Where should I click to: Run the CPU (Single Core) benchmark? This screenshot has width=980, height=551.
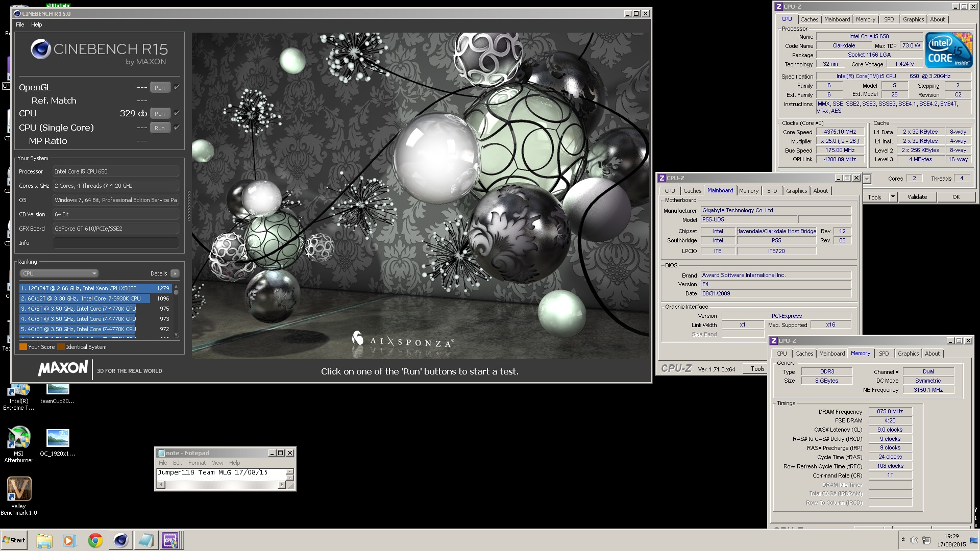point(160,128)
